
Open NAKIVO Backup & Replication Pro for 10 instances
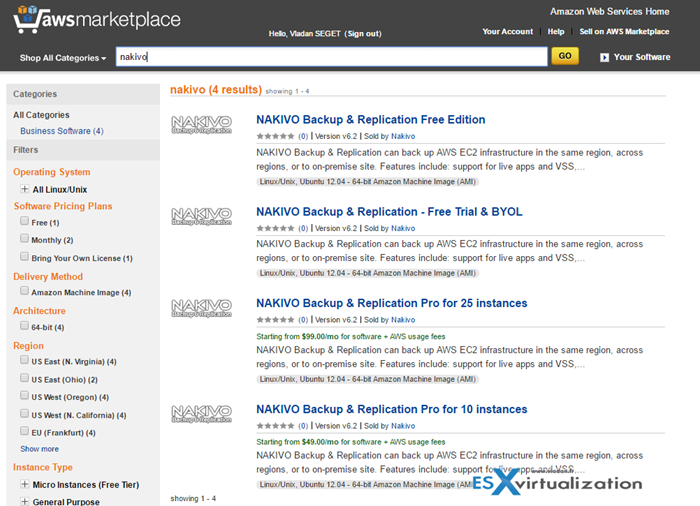click(x=392, y=410)
